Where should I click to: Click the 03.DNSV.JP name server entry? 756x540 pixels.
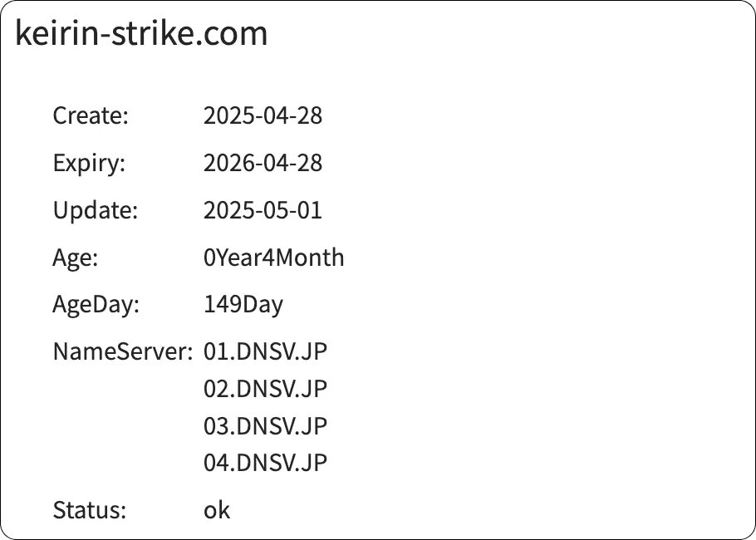[x=266, y=425]
